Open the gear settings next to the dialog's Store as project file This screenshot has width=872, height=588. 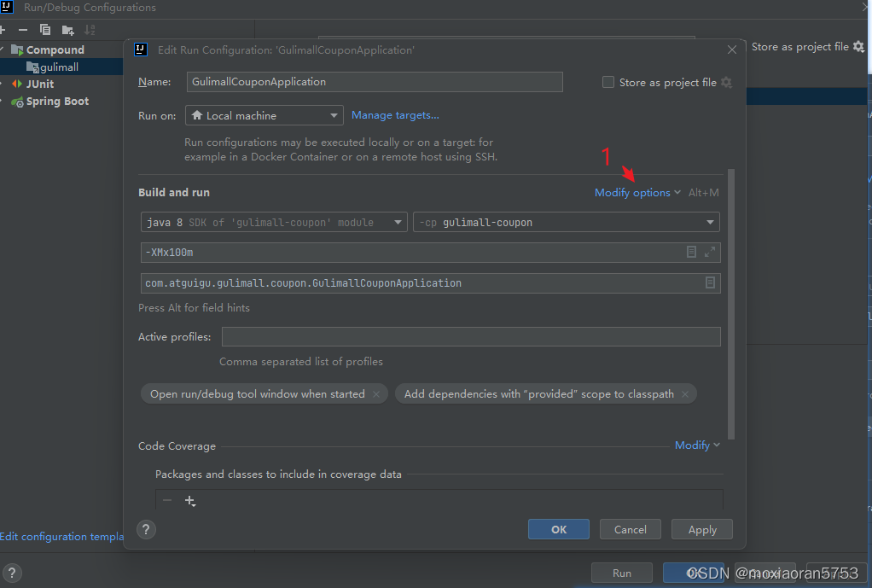point(726,82)
